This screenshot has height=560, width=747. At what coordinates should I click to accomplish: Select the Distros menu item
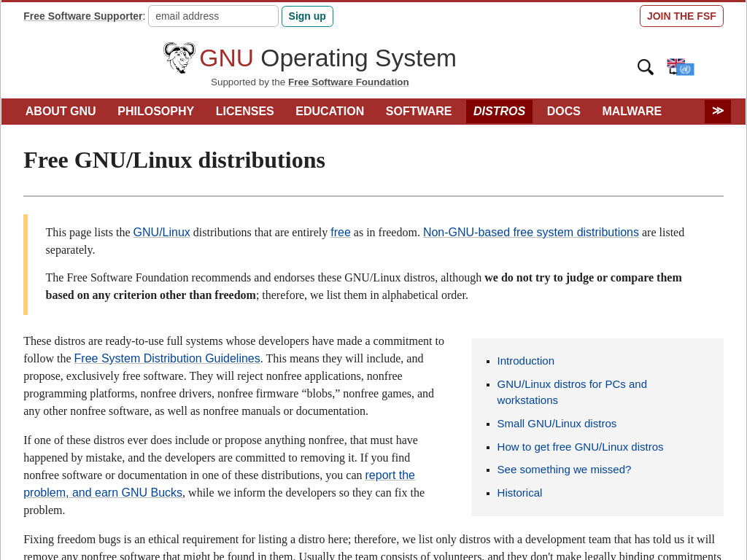click(x=499, y=111)
